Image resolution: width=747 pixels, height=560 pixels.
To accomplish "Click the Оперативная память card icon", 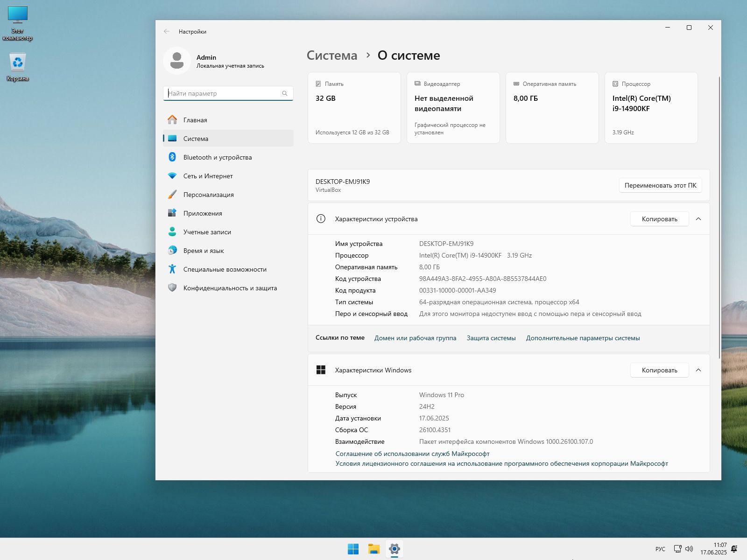I will [516, 84].
